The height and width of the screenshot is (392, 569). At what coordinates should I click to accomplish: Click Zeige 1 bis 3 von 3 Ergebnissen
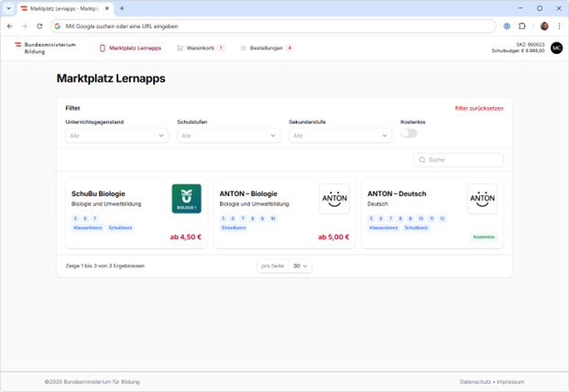pyautogui.click(x=104, y=266)
